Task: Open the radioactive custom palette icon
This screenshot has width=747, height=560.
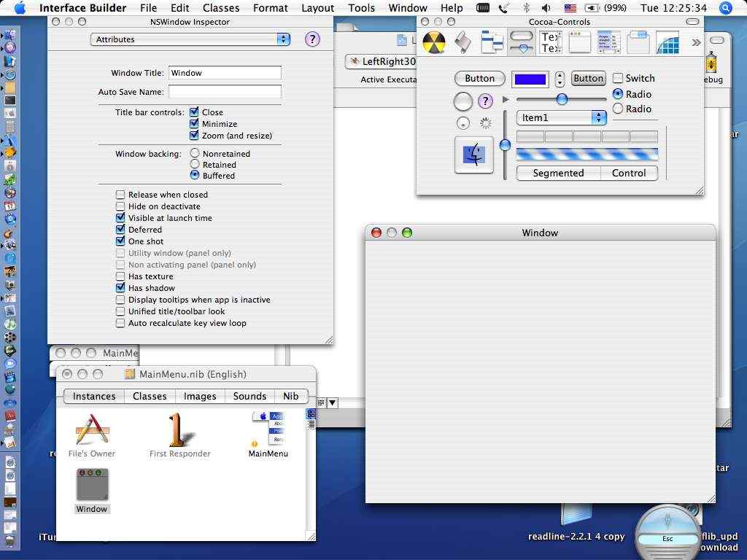Action: [x=434, y=42]
